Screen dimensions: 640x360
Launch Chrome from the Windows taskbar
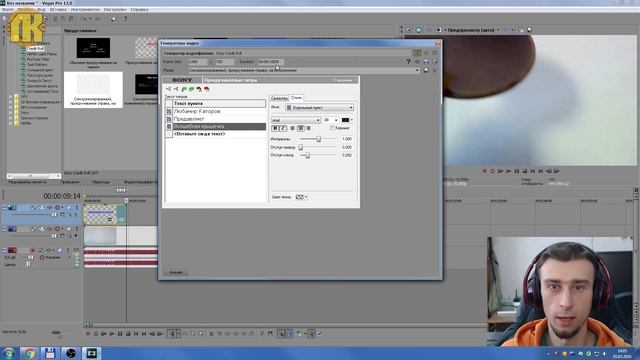[29, 353]
